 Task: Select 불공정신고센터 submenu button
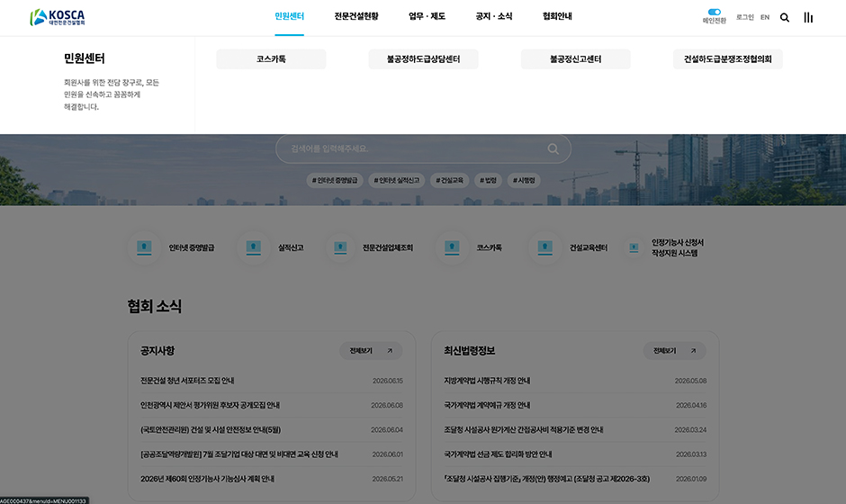tap(575, 58)
